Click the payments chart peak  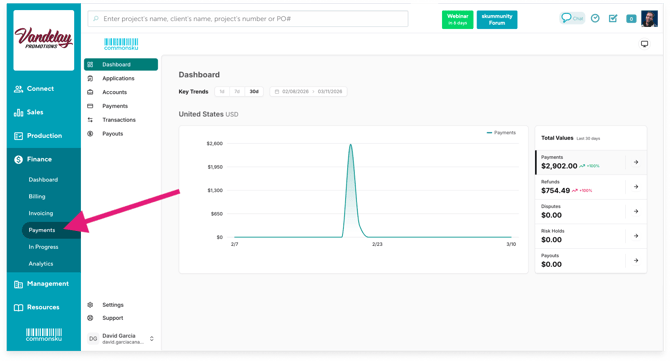[x=351, y=145]
